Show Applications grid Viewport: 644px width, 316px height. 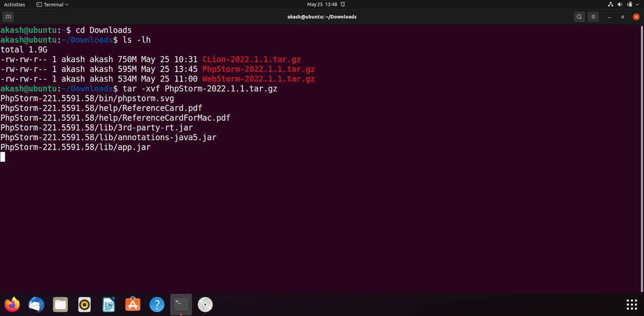tap(632, 304)
